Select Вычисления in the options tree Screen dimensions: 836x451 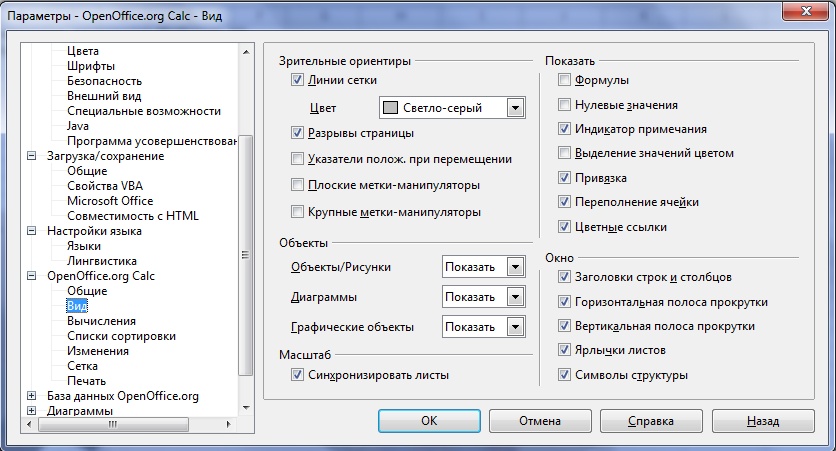click(x=101, y=321)
